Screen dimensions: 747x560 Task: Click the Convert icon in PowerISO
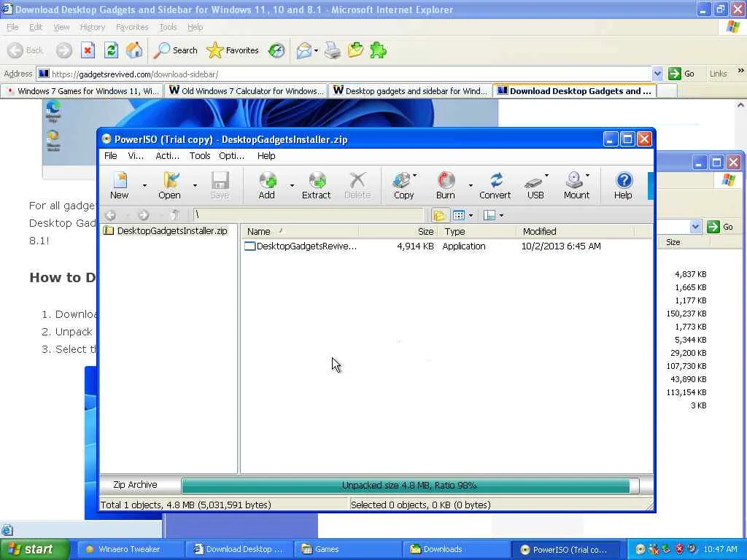click(495, 186)
